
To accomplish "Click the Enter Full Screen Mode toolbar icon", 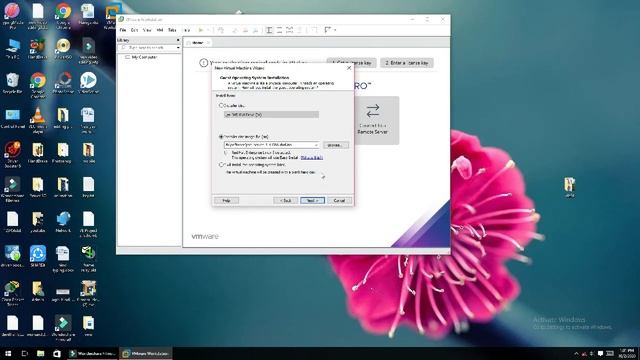I will (x=289, y=30).
